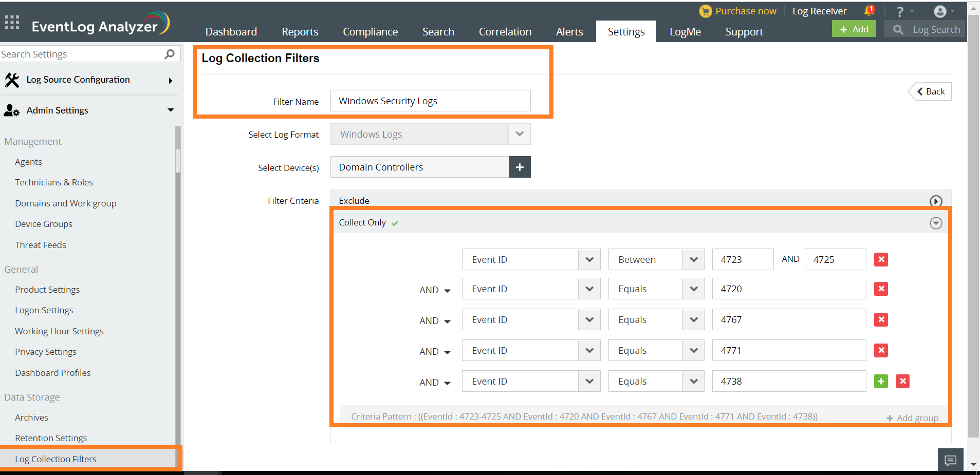The height and width of the screenshot is (475, 980).
Task: Open the LogMe tab
Action: [x=685, y=32]
